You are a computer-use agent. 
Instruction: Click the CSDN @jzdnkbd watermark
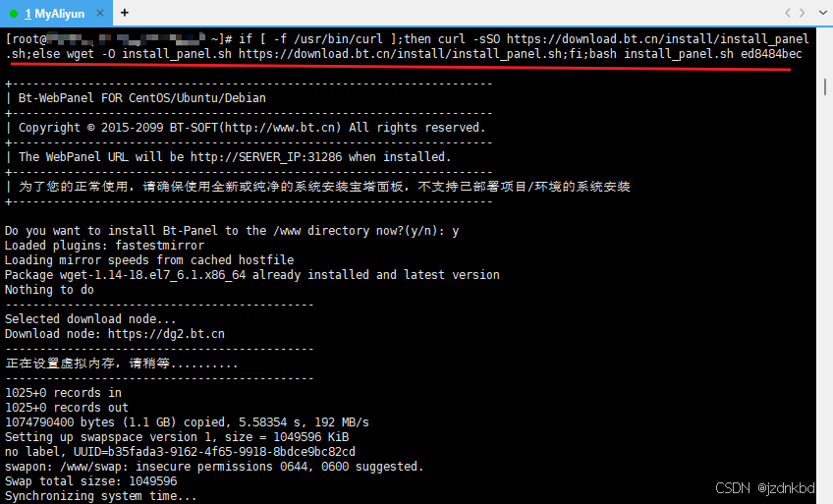(x=765, y=488)
